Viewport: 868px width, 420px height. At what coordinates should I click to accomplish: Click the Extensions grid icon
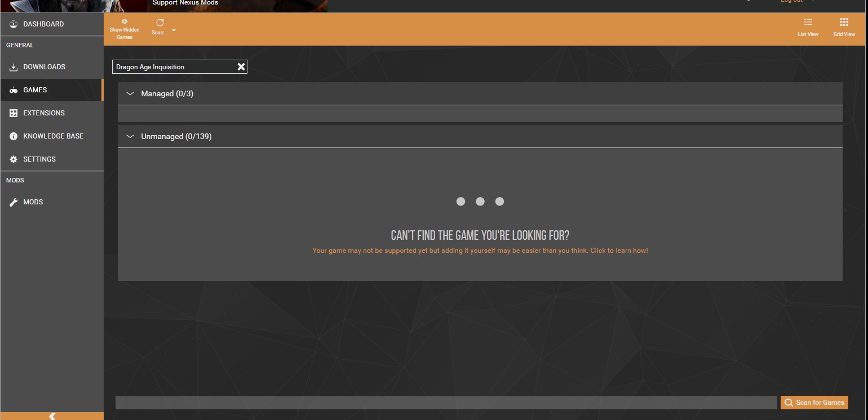pyautogui.click(x=14, y=113)
